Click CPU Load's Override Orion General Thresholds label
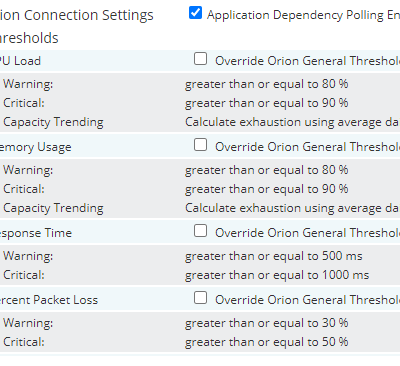Image resolution: width=400 pixels, height=366 pixels. click(x=307, y=61)
